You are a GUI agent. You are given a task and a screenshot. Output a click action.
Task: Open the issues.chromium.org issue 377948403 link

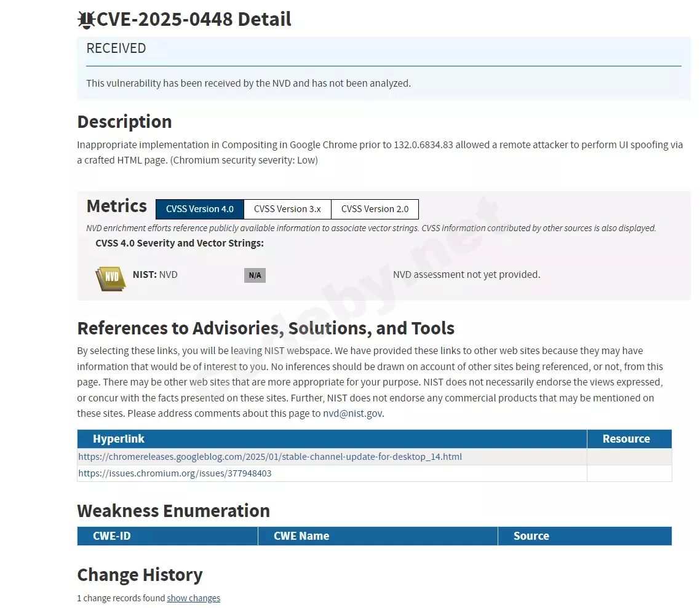pos(175,473)
